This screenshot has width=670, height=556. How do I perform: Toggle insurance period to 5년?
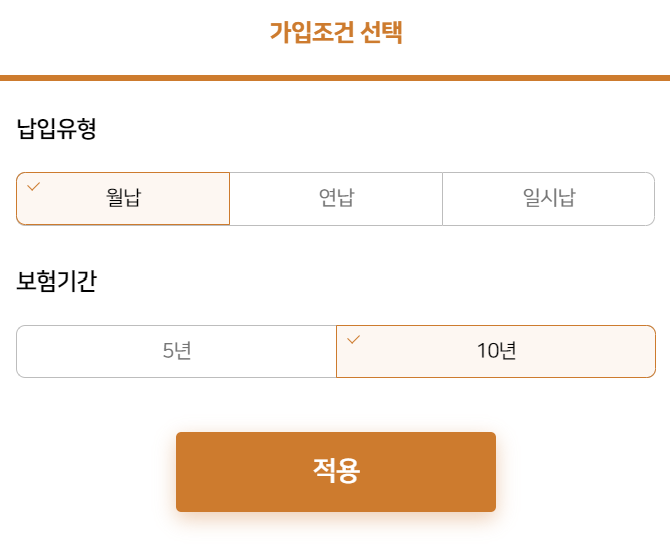pos(176,351)
